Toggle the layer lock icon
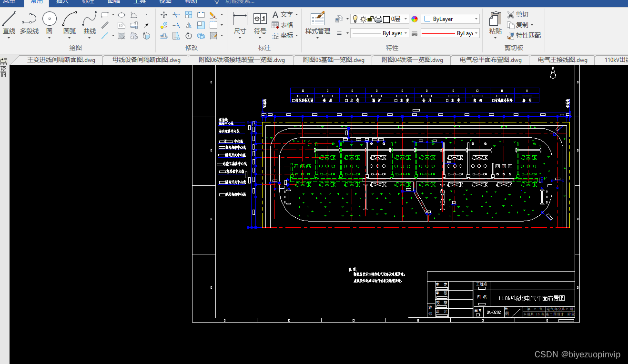The height and width of the screenshot is (364, 628). tap(371, 19)
